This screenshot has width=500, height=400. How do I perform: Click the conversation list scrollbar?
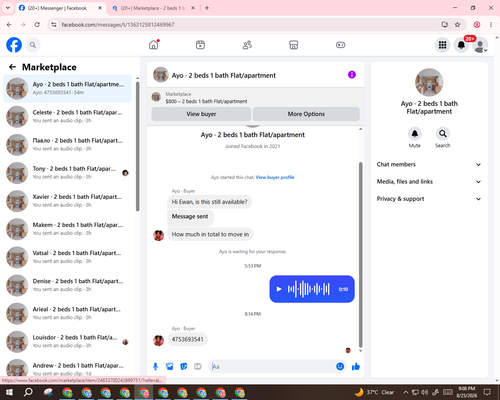(x=137, y=146)
